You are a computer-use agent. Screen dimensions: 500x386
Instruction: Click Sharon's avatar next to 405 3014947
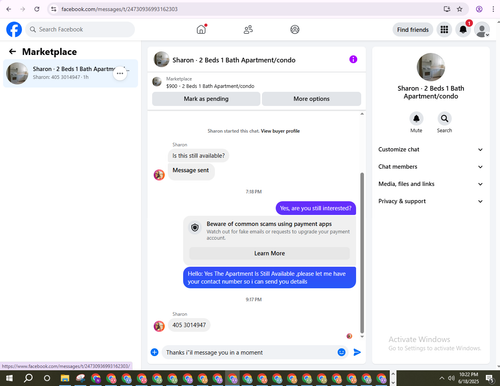click(x=159, y=326)
